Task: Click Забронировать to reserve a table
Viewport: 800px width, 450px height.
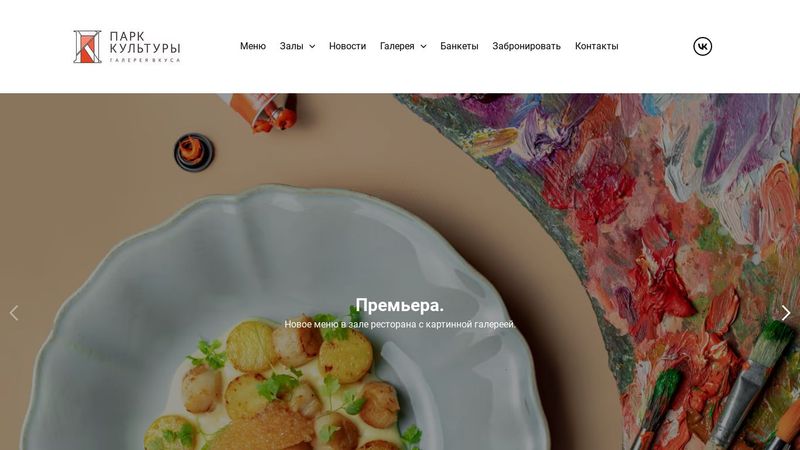Action: (527, 46)
